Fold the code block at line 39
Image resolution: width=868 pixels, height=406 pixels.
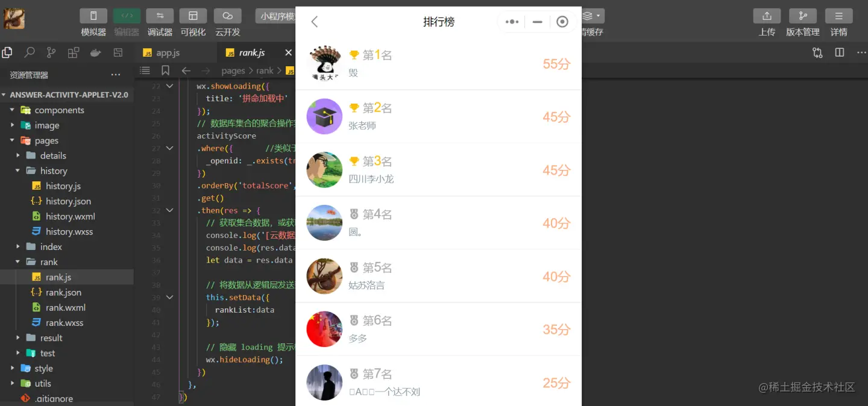tap(169, 297)
